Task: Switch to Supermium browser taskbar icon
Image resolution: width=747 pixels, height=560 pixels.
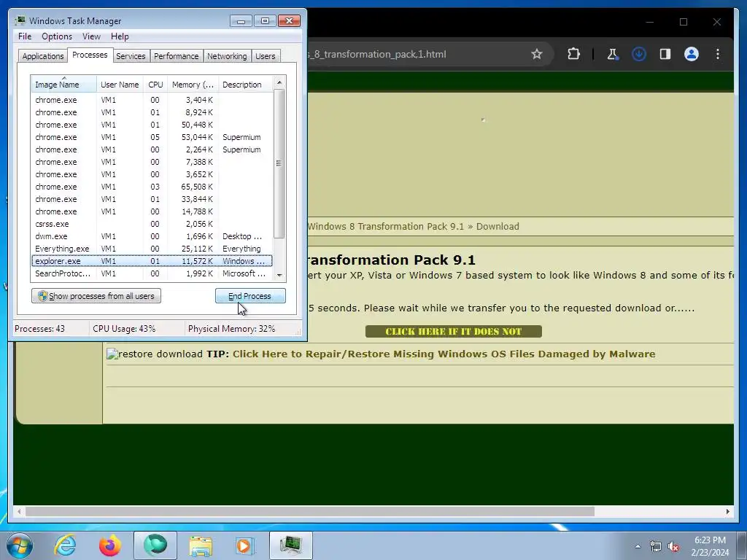Action: pos(155,545)
